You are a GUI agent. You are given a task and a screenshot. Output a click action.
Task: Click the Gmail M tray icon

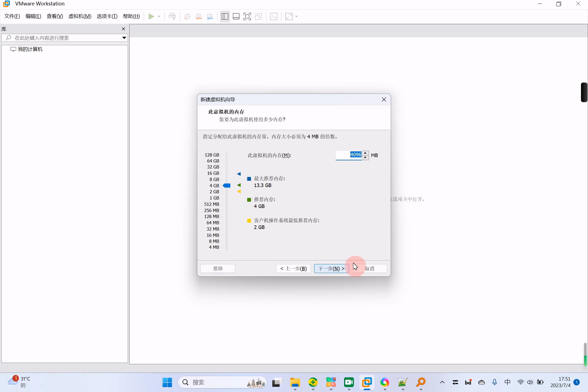tap(468, 382)
